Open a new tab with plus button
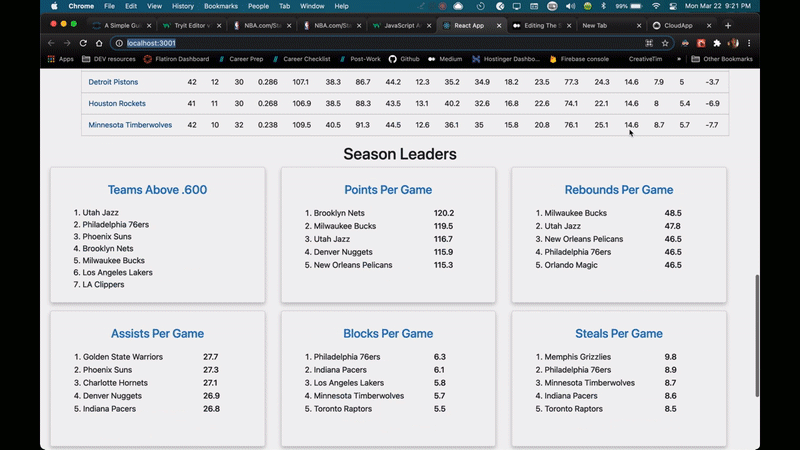The image size is (800, 450). [728, 26]
